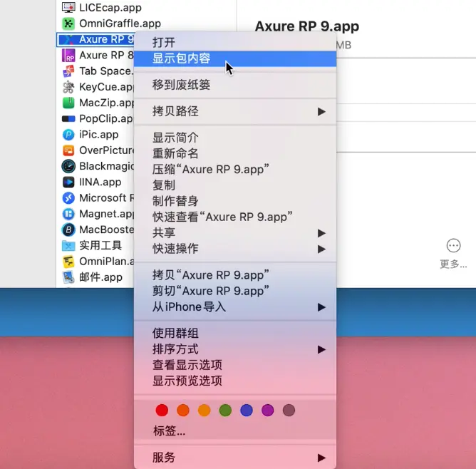Select 邮件.app file name

click(x=100, y=277)
